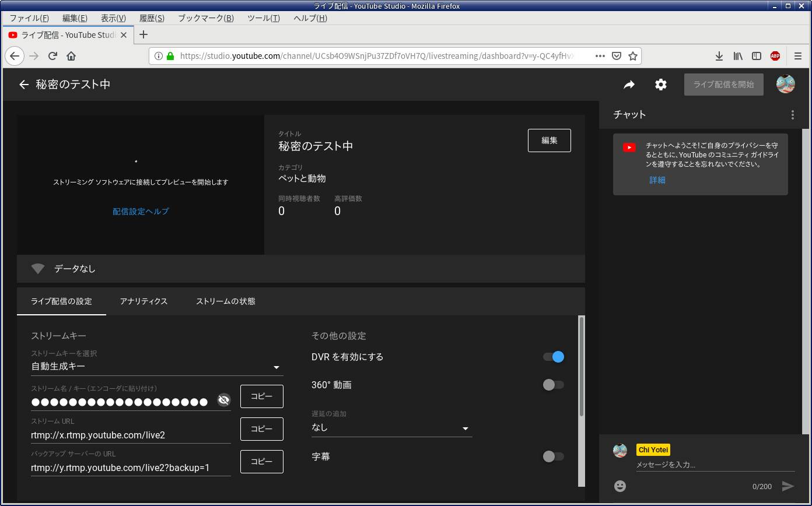The height and width of the screenshot is (506, 812).
Task: Reveal stream key with eye icon
Action: coord(224,400)
